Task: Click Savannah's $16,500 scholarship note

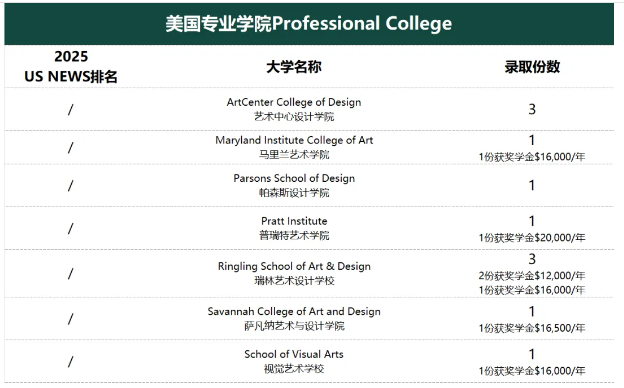Action: (x=532, y=328)
